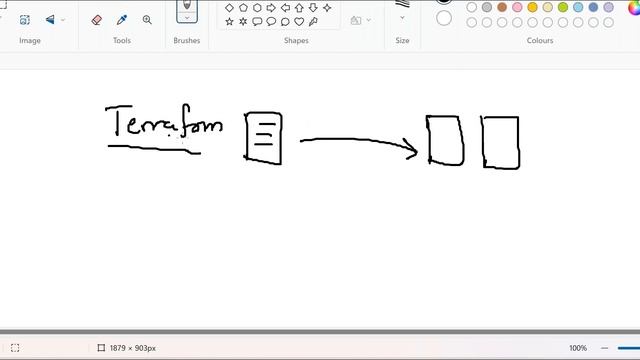Image resolution: width=640 pixels, height=360 pixels.
Task: Pick the lime green colour swatch
Action: point(563,7)
